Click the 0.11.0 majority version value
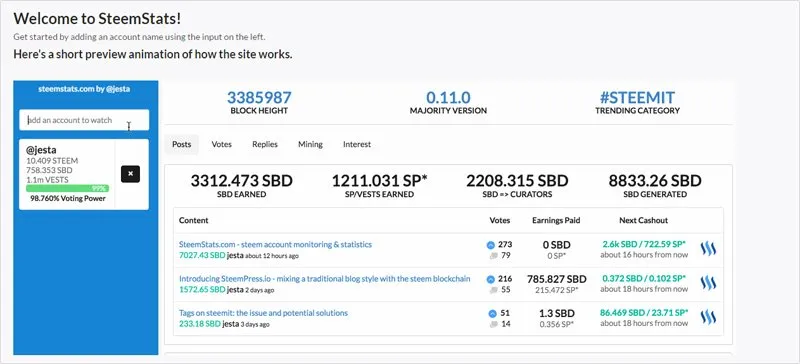This screenshot has width=800, height=364. (x=448, y=98)
